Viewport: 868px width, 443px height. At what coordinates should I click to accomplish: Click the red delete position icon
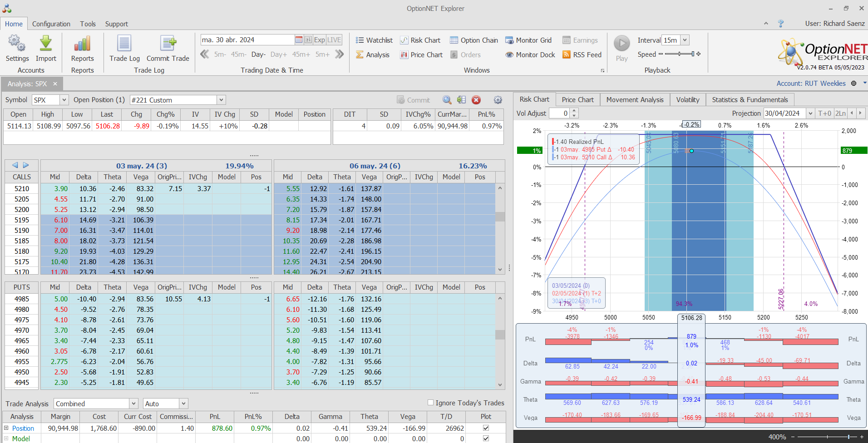476,100
